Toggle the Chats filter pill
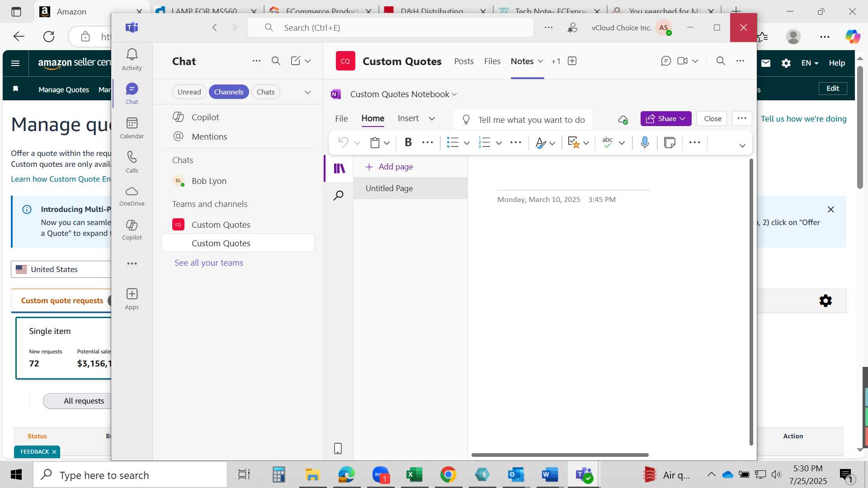 [265, 92]
